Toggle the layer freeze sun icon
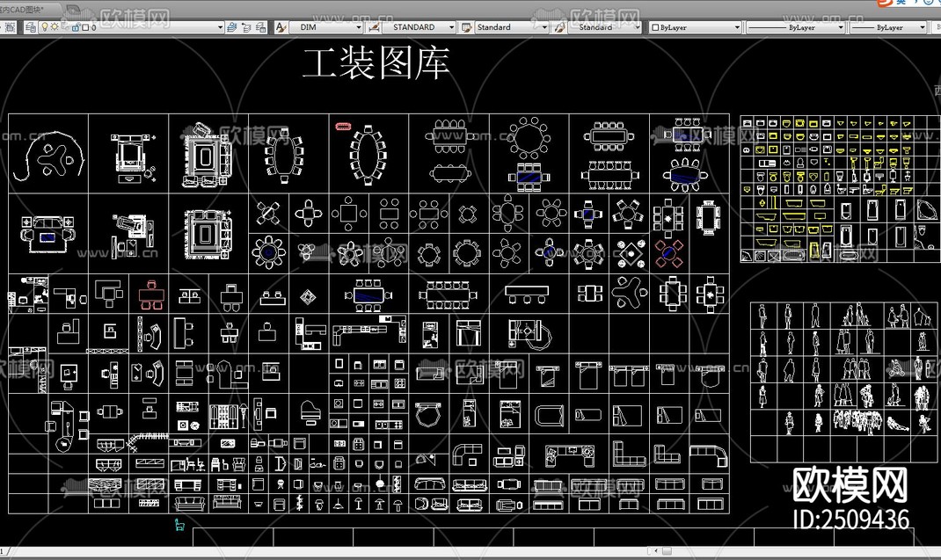Viewport: 941px width, 560px height. click(x=55, y=27)
